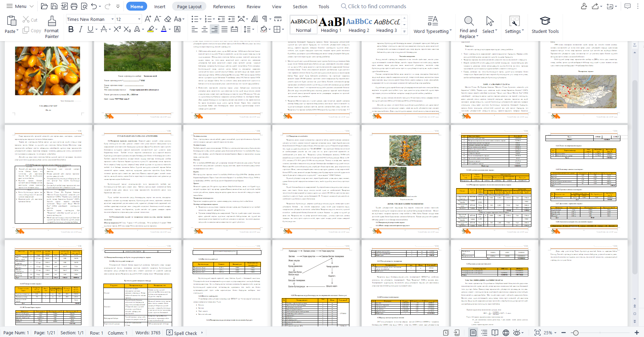
Task: Open the Find and Replace tool
Action: (x=468, y=27)
